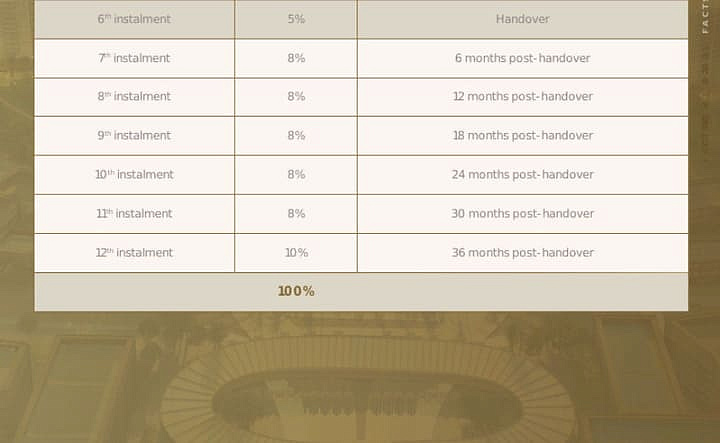Screen dimensions: 720x443
Task: Click the 6th instalment cell
Action: [134, 19]
